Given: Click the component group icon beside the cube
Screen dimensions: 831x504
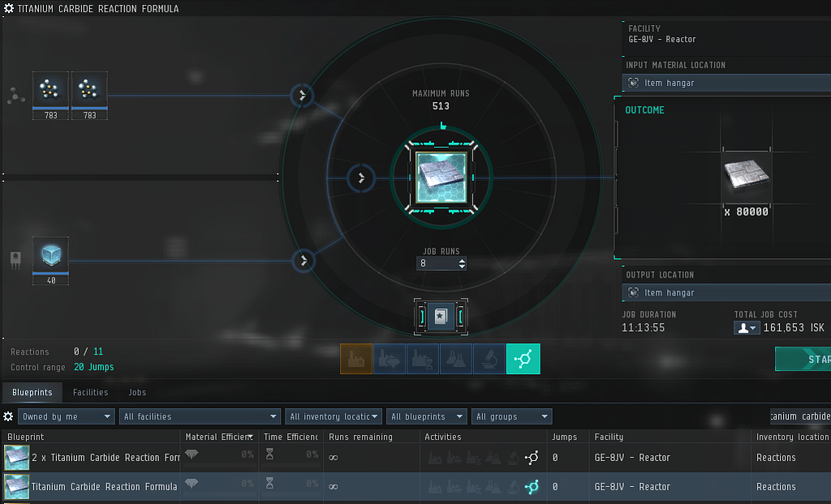Looking at the screenshot, I should pos(15,261).
